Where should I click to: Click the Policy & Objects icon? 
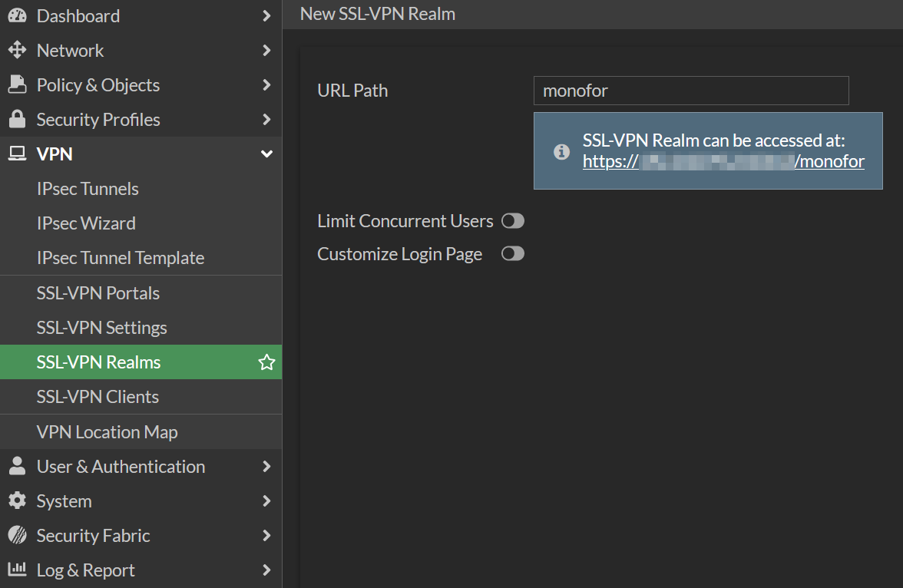coord(17,85)
